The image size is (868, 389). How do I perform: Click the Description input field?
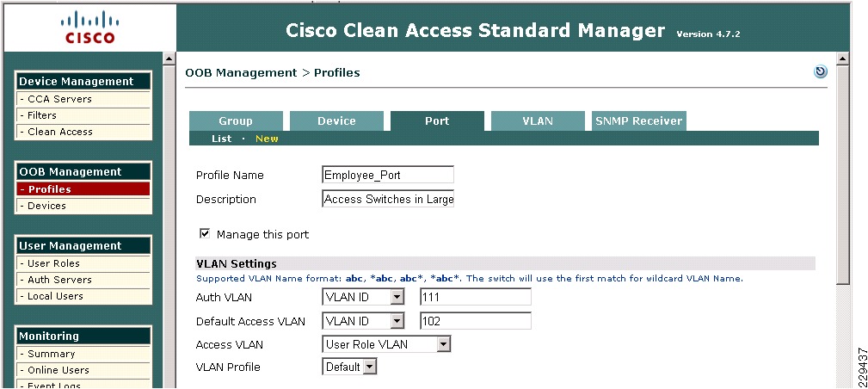[387, 199]
